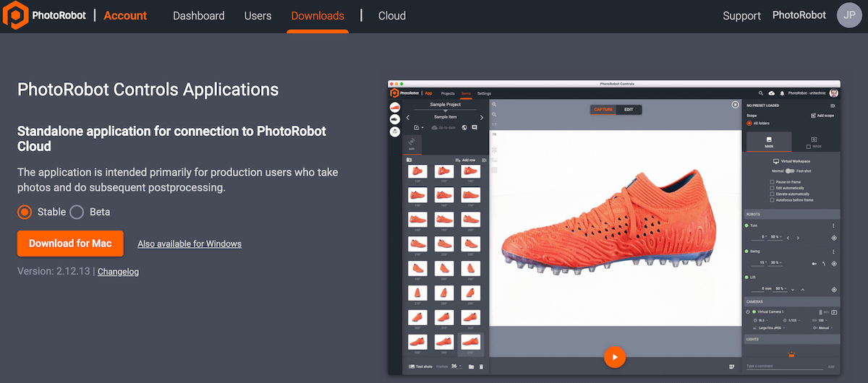Open the new-file dropdown under Sample Item
Image resolution: width=868 pixels, height=383 pixels.
(417, 127)
